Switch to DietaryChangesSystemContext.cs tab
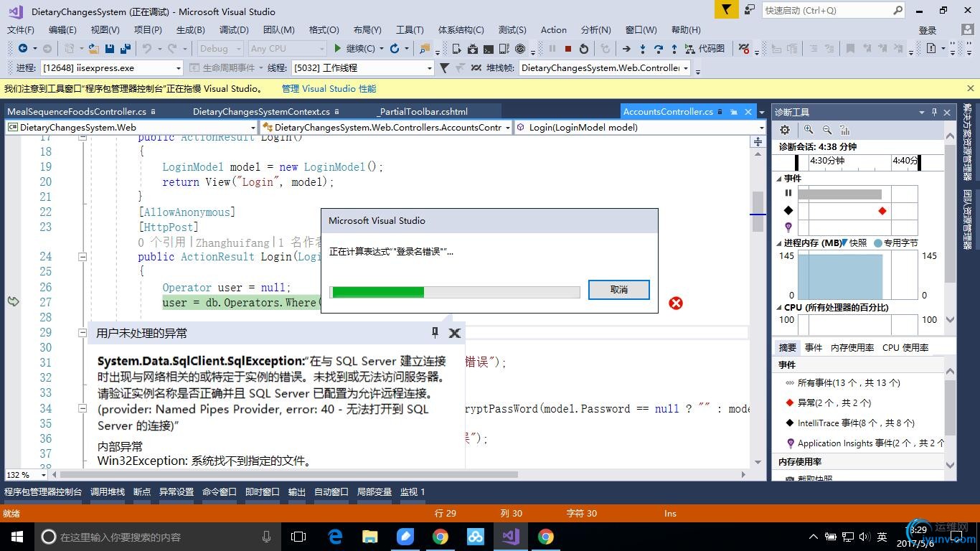 click(x=261, y=112)
